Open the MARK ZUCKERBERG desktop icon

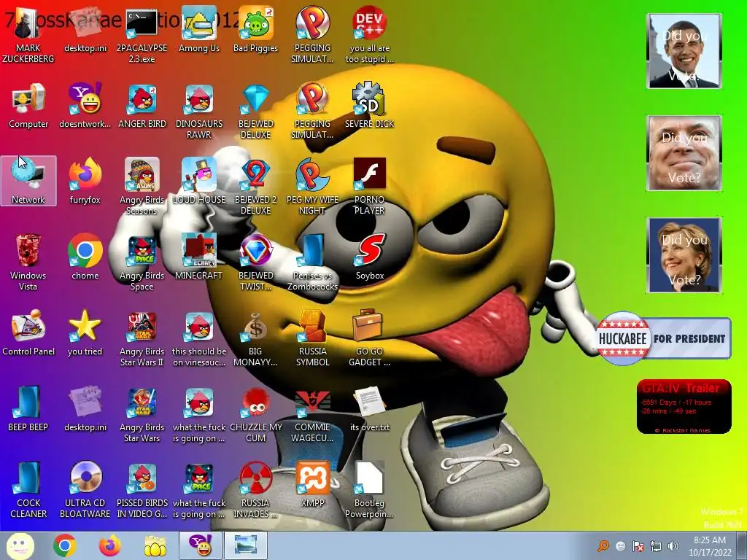point(28,34)
